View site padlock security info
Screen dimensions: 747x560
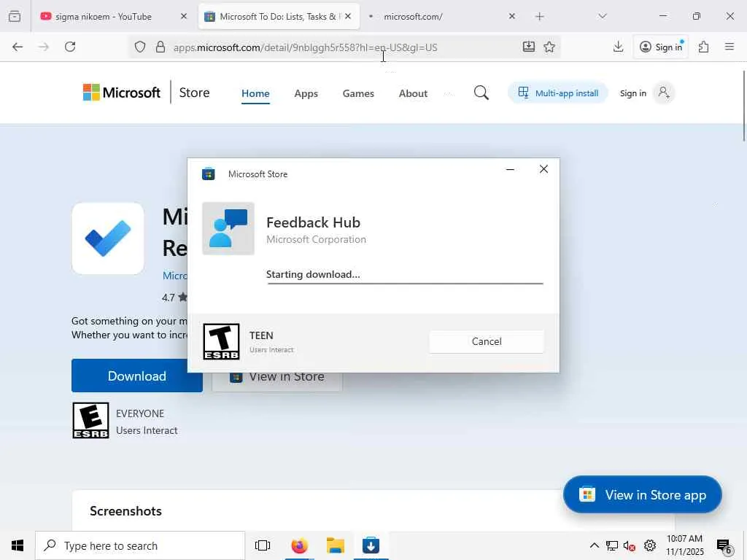(160, 47)
